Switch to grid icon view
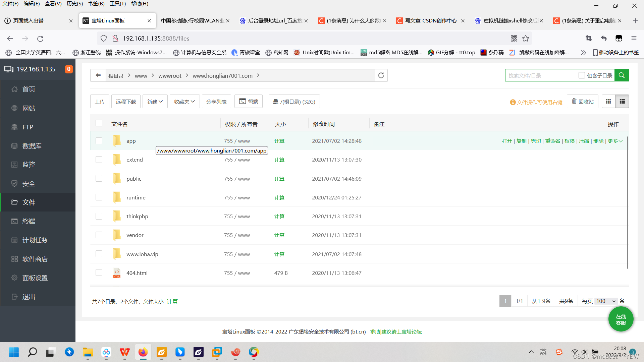The image size is (644, 362). (x=608, y=101)
